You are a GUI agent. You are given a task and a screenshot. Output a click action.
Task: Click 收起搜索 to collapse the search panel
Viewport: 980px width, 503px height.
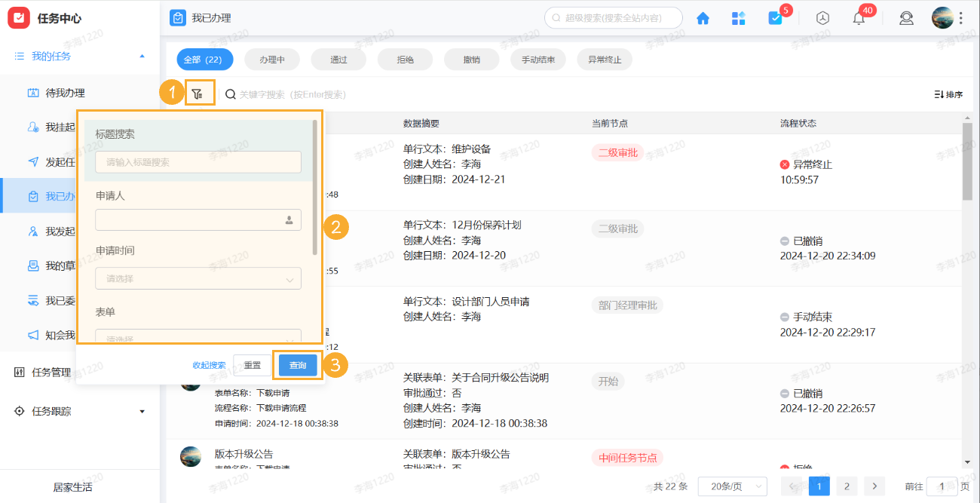click(207, 364)
